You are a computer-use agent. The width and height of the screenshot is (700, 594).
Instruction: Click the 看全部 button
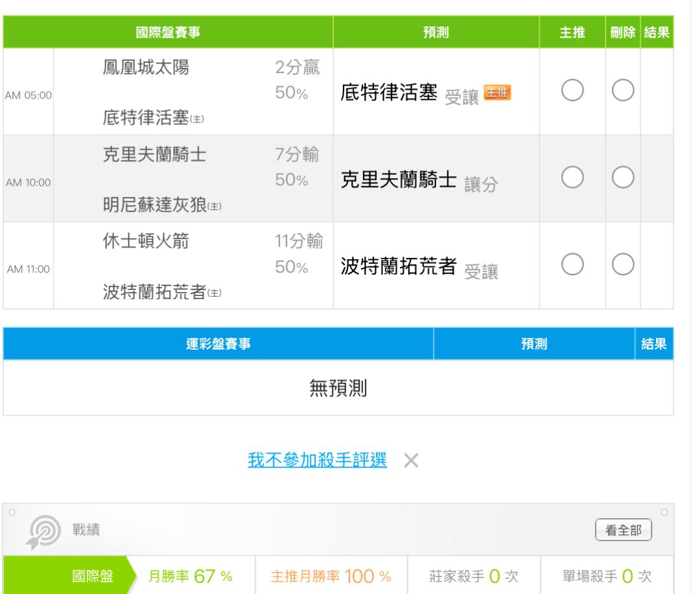pos(624,530)
